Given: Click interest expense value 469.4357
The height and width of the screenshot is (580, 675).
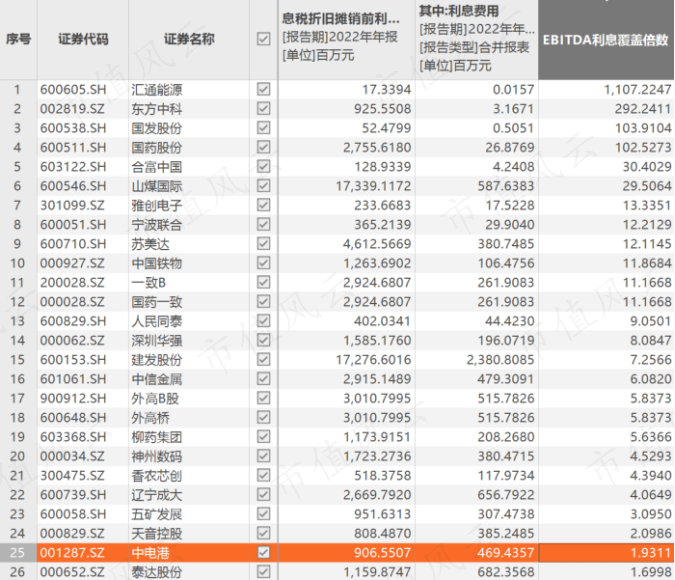Looking at the screenshot, I should [505, 552].
